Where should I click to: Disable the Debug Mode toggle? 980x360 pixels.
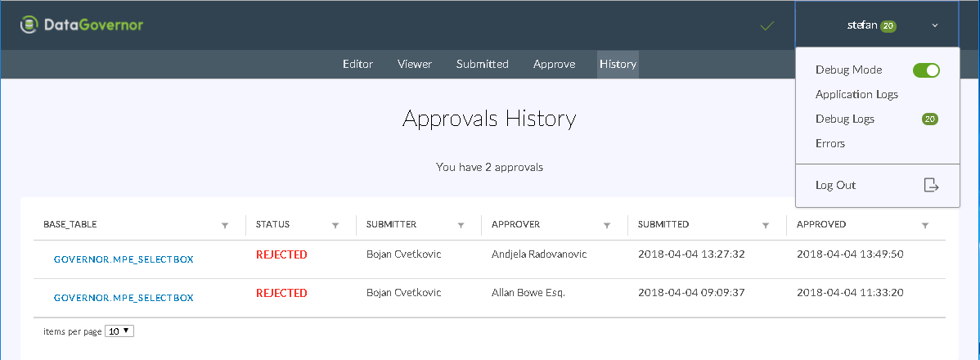point(926,70)
